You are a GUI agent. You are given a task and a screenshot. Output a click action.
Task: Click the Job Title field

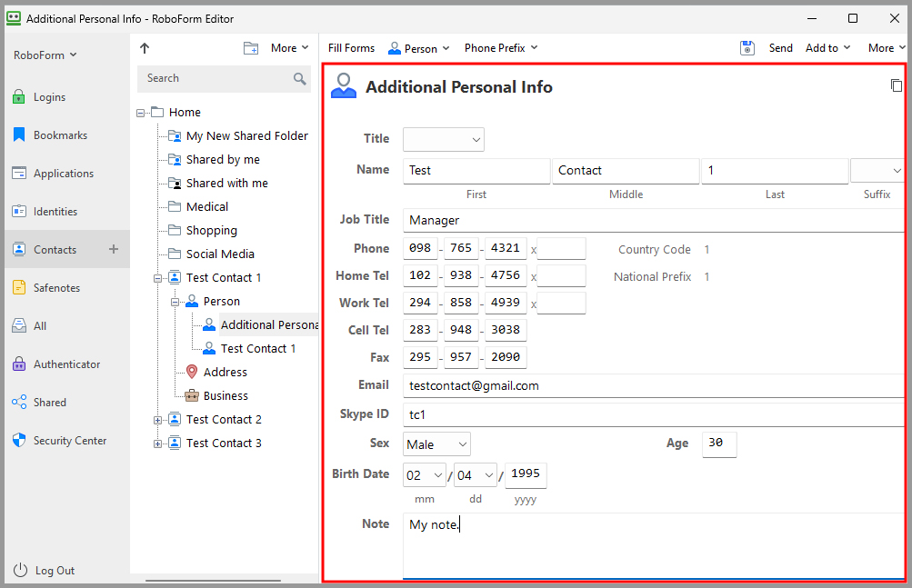[x=653, y=221]
